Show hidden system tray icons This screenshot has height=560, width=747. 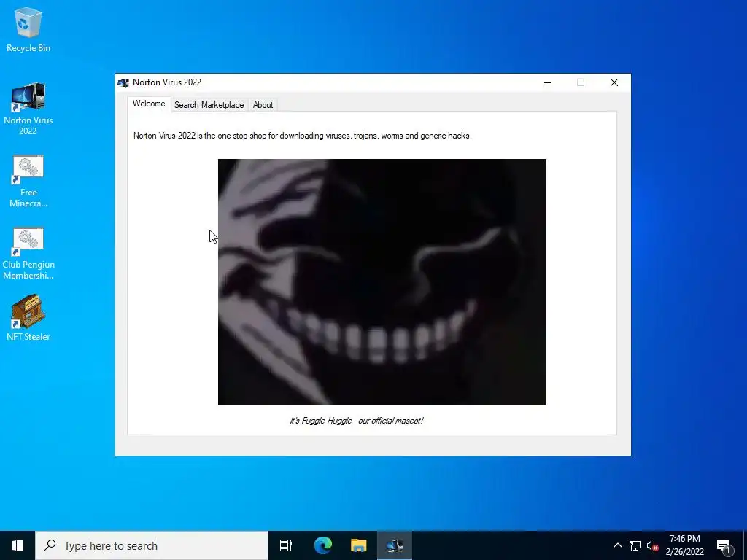point(617,545)
